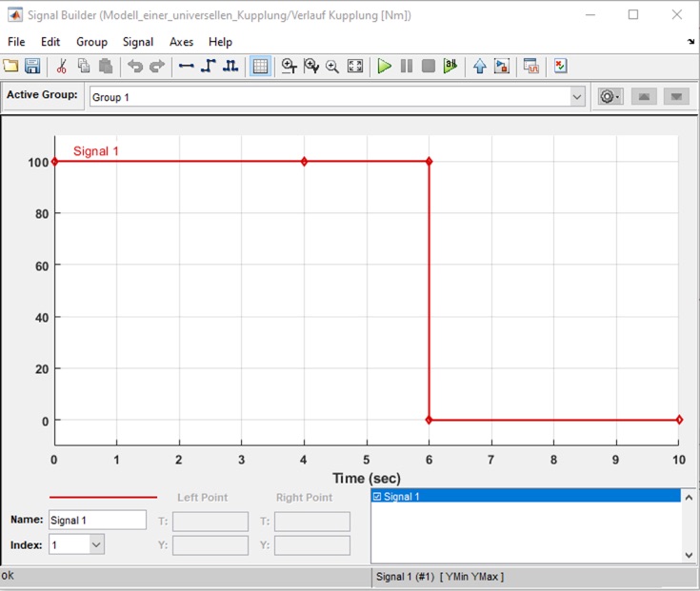700x591 pixels.
Task: Click the Save icon in toolbar
Action: click(32, 67)
